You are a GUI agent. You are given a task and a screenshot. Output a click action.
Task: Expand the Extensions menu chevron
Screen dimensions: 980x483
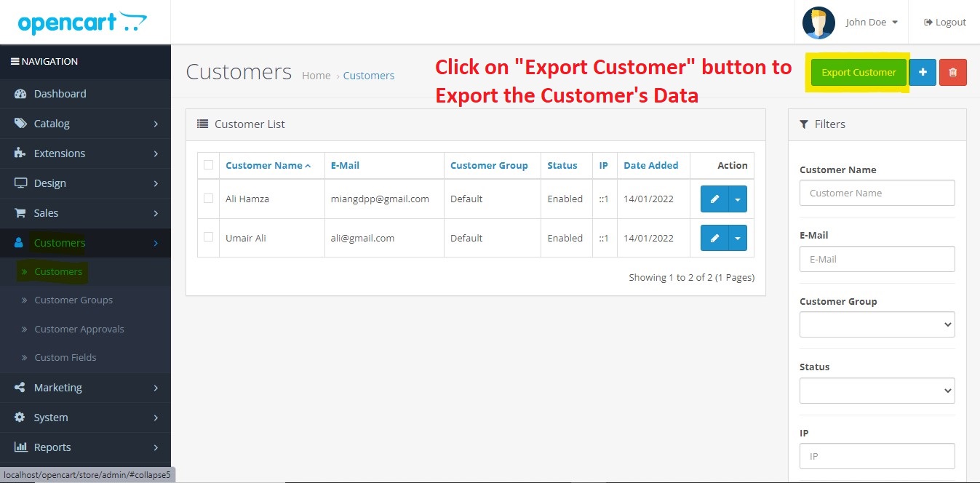click(156, 154)
